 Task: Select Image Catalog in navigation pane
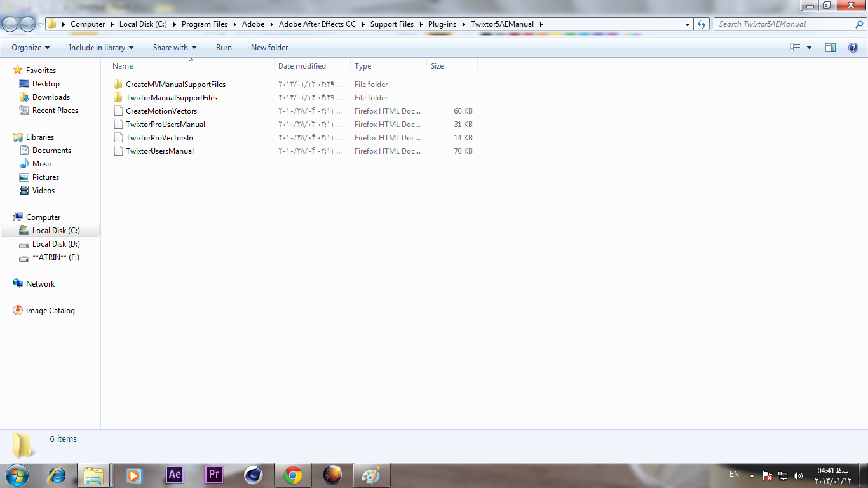pyautogui.click(x=50, y=311)
